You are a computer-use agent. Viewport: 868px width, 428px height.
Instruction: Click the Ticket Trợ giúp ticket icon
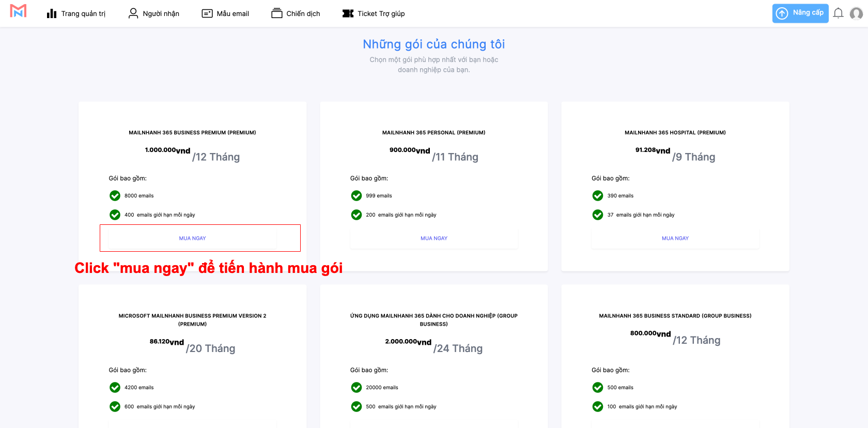click(x=348, y=13)
